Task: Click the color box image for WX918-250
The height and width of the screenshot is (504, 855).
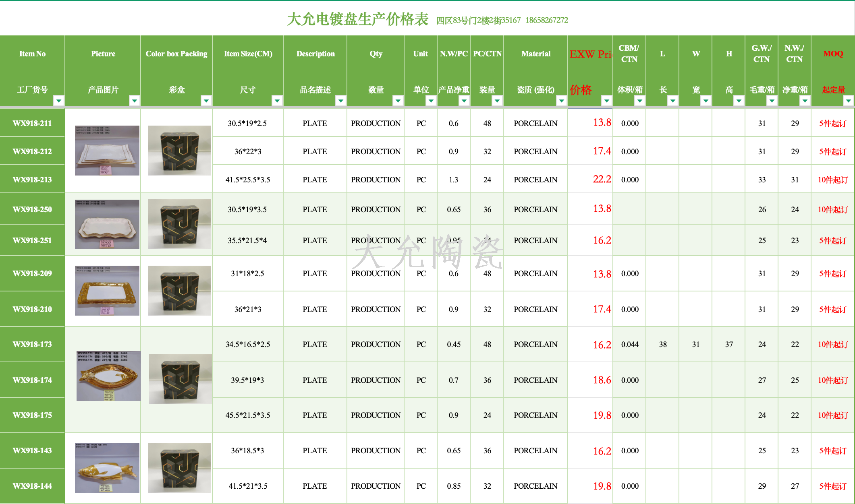Action: (x=179, y=224)
